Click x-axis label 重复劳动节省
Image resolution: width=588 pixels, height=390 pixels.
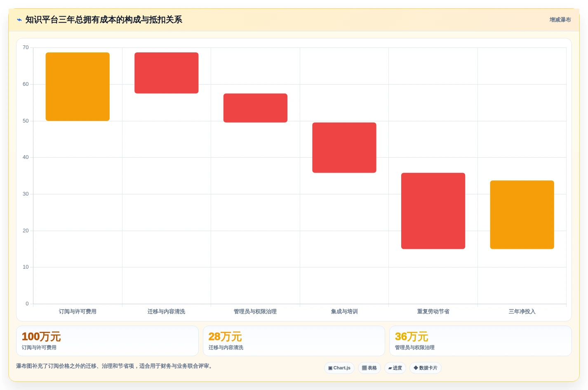click(433, 312)
